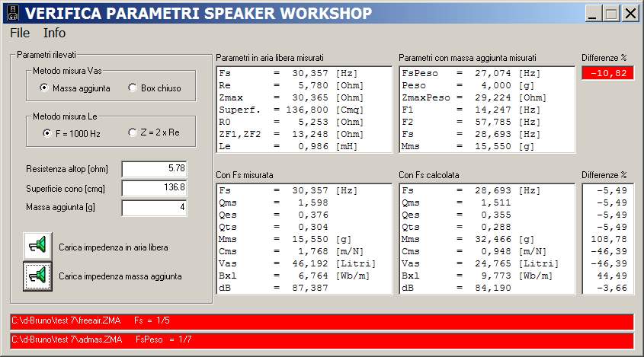
Task: Click the -3,66 difference percentage
Action: coord(612,288)
